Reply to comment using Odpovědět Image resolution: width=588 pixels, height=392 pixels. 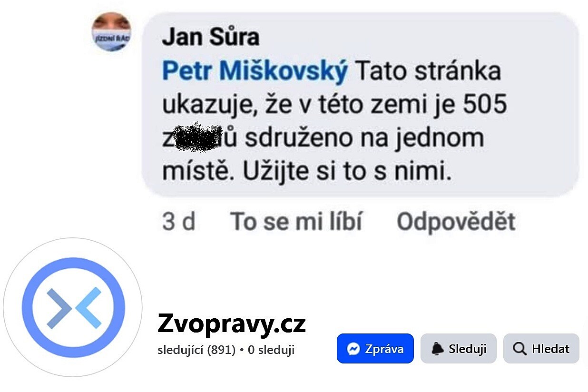[x=456, y=222]
